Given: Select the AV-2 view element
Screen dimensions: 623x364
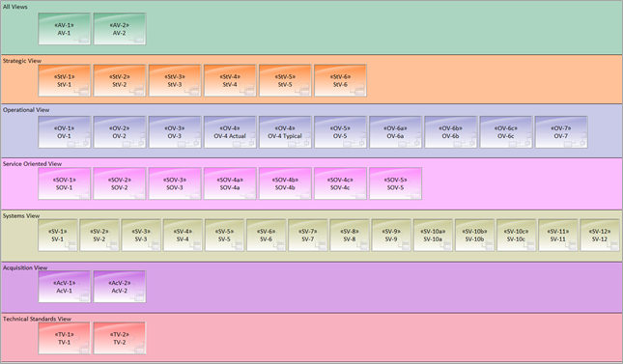Looking at the screenshot, I should pyautogui.click(x=120, y=29).
